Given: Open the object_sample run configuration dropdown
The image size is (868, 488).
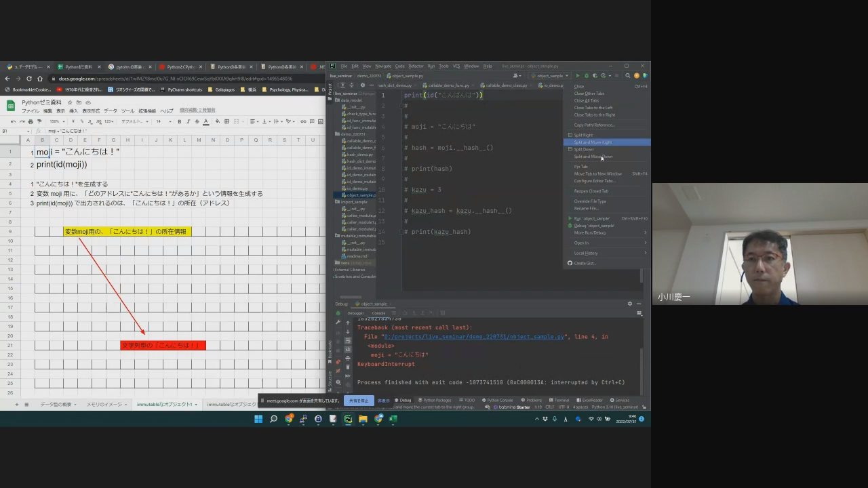Looking at the screenshot, I should [x=550, y=76].
